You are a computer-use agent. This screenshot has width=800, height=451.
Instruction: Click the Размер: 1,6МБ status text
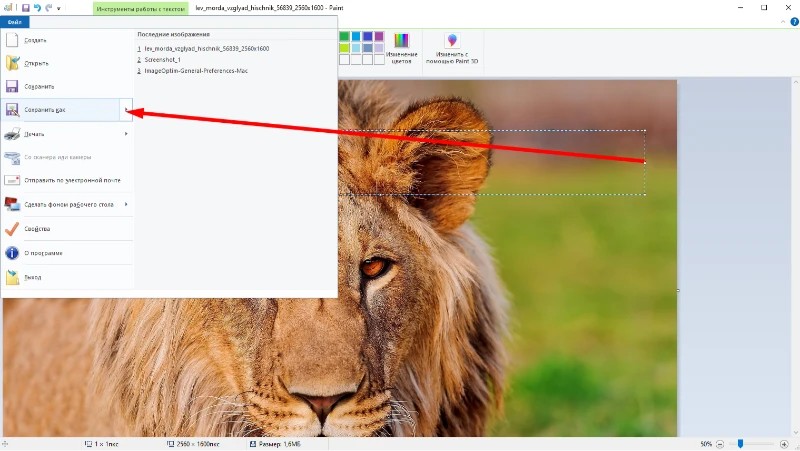280,444
